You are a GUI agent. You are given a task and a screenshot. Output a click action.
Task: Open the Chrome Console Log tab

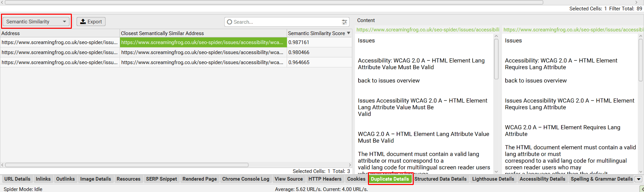246,179
